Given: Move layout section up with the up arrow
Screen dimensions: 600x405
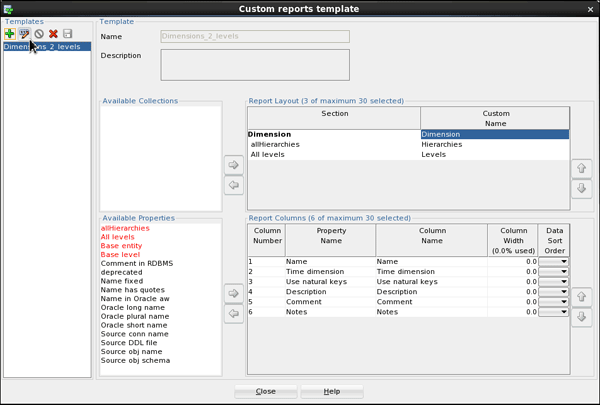Looking at the screenshot, I should (581, 169).
